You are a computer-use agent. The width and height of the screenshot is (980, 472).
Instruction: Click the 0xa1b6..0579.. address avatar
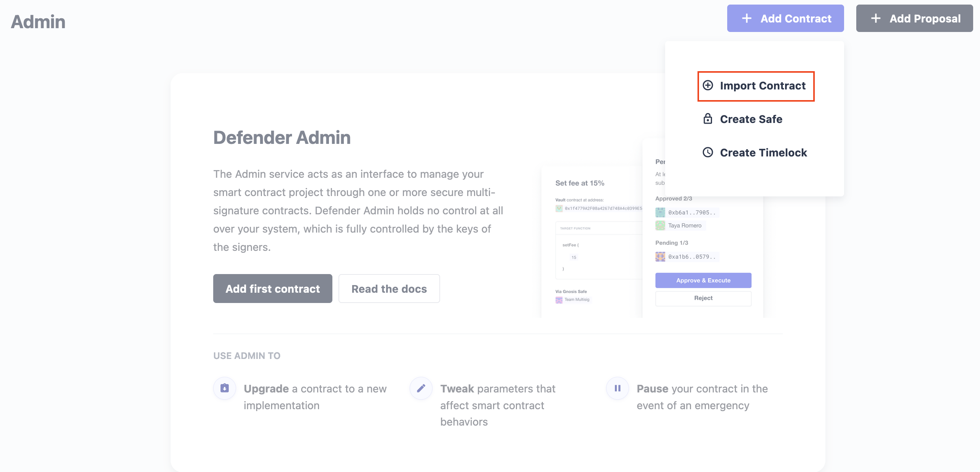pos(660,257)
